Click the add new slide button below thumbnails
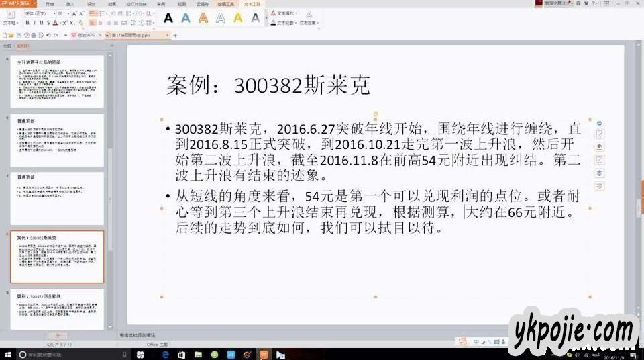The image size is (644, 360). 58,334
